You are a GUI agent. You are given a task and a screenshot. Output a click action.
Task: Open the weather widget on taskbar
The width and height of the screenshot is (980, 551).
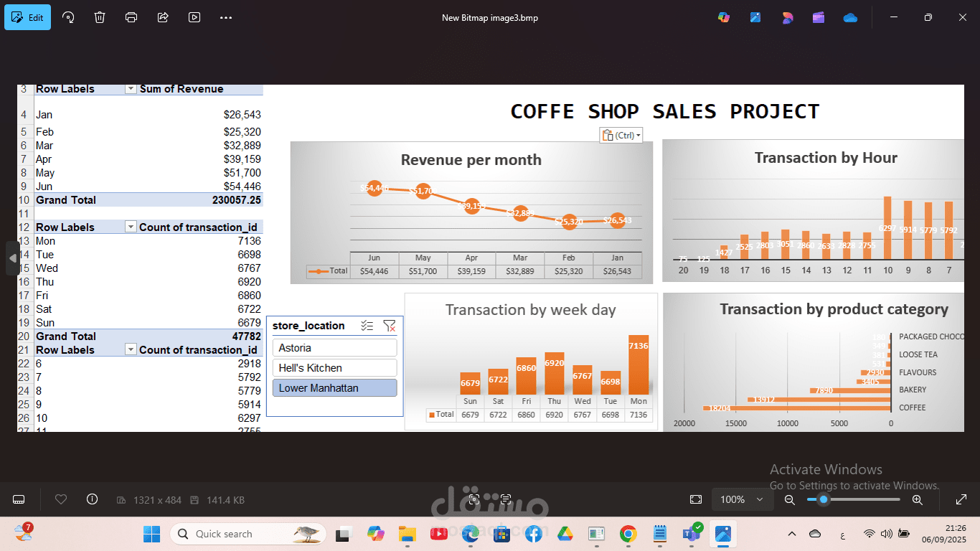coord(24,533)
